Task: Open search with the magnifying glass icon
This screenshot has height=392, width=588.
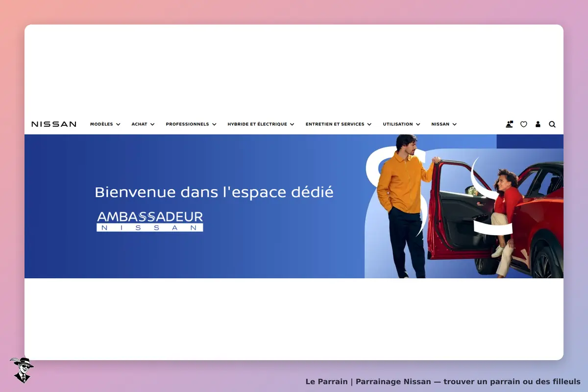Action: point(552,124)
